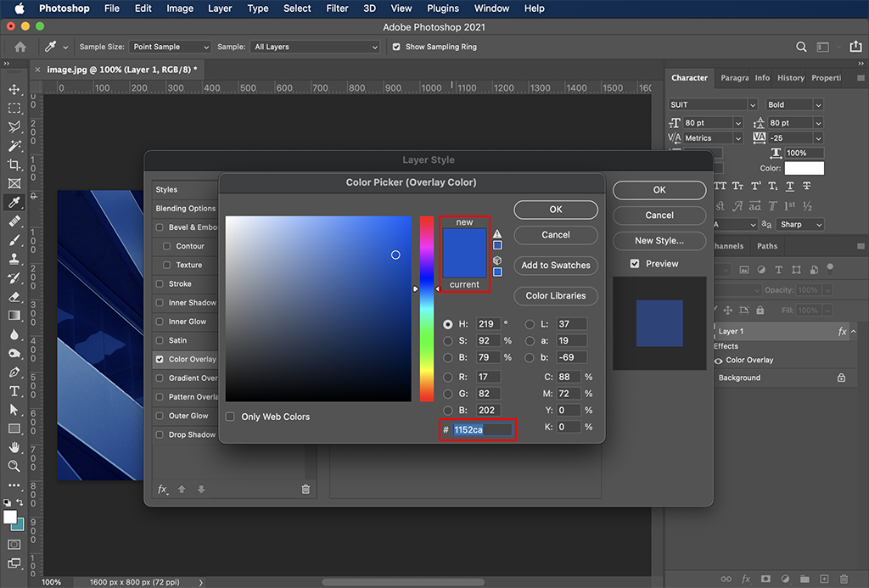
Task: Enable Only Web Colors checkbox
Action: pyautogui.click(x=230, y=417)
